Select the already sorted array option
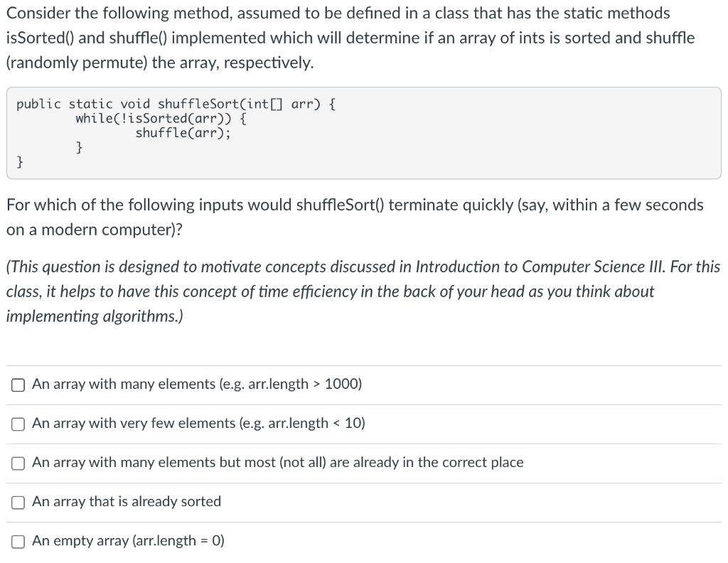The height and width of the screenshot is (563, 728). 17,501
